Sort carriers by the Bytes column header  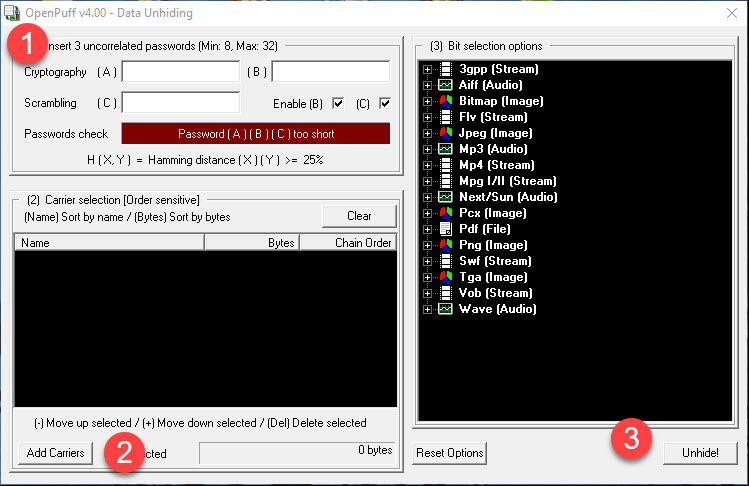pyautogui.click(x=252, y=243)
